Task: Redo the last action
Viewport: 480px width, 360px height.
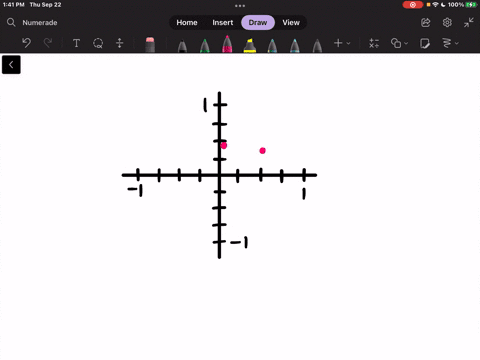Action: tap(48, 43)
